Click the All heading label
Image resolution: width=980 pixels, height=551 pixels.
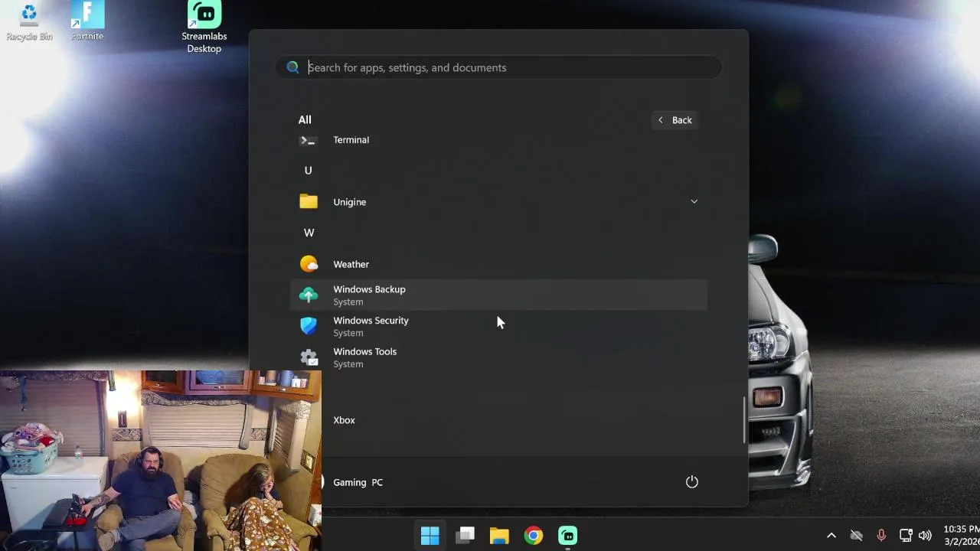pyautogui.click(x=305, y=120)
